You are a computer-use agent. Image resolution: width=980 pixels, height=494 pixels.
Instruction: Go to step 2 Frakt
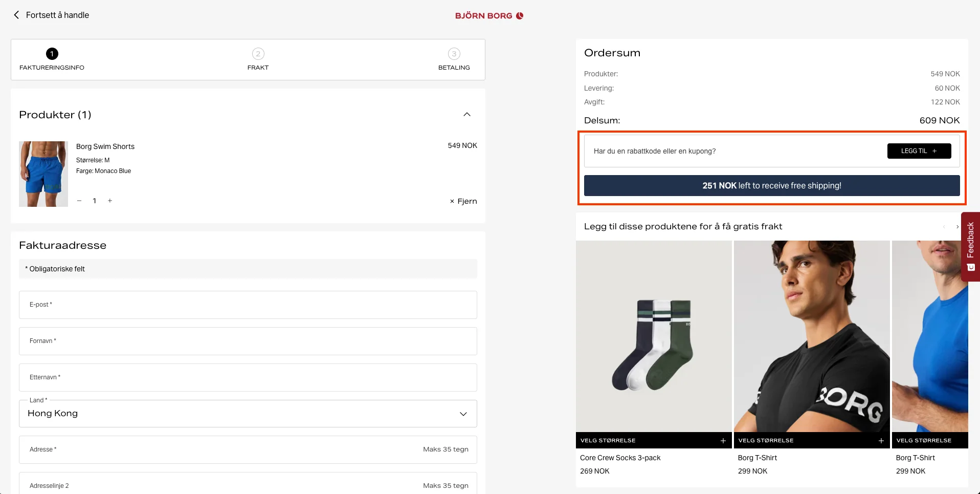tap(258, 59)
